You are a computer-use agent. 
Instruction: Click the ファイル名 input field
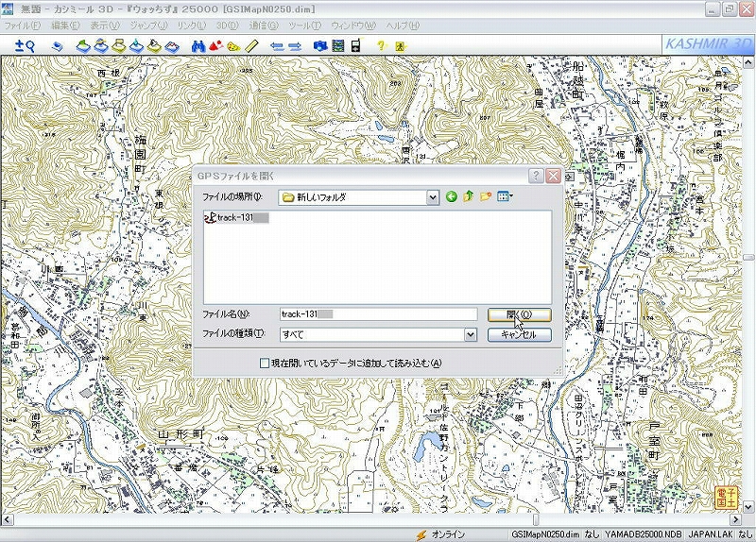pos(379,314)
